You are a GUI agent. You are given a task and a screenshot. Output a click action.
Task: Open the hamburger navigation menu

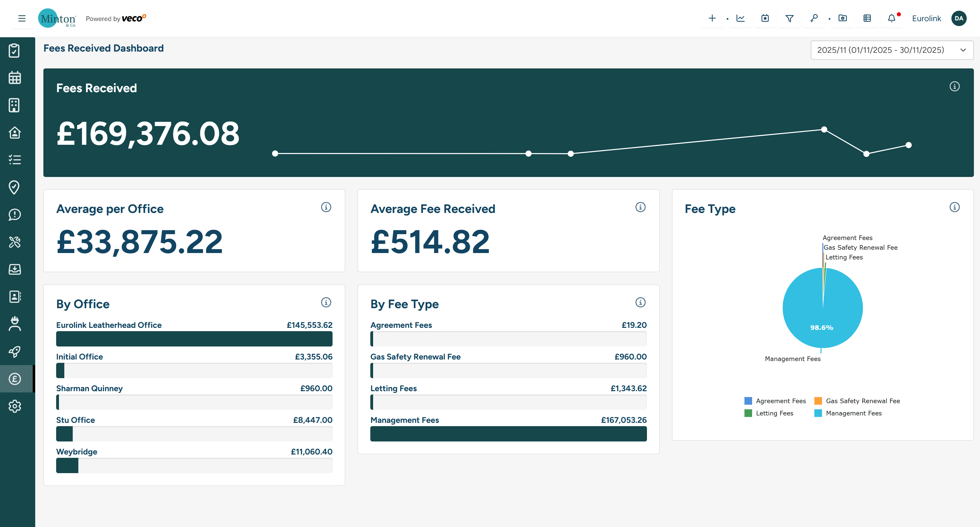click(x=22, y=18)
